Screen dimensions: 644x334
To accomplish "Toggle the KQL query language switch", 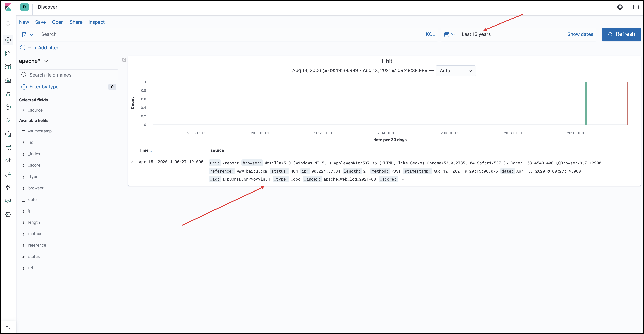I will [x=430, y=34].
